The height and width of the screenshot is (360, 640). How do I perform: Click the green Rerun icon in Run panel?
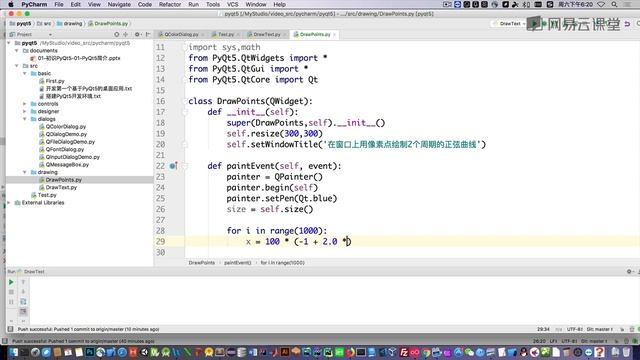(11, 282)
